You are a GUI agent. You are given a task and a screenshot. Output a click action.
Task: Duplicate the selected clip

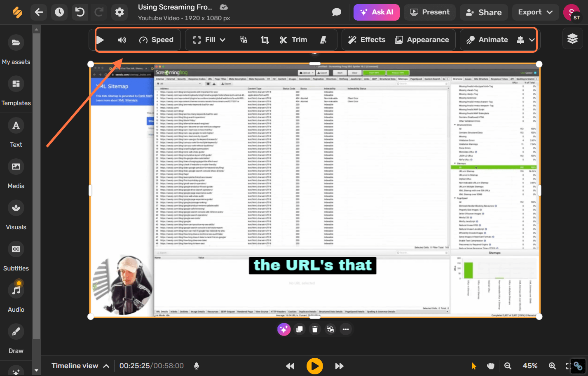300,329
